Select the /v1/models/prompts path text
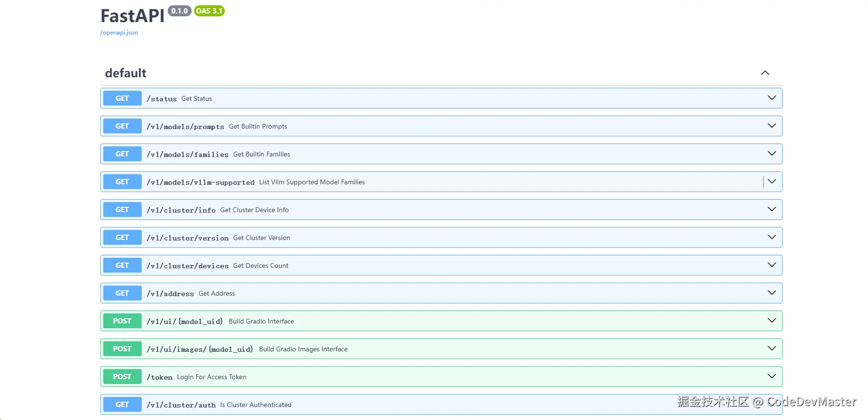868x420 pixels. point(185,127)
